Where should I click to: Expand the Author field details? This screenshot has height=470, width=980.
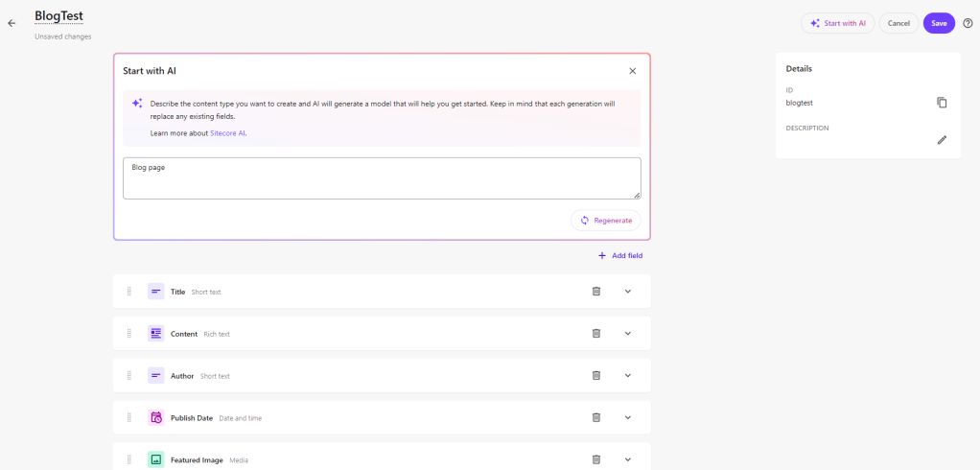point(628,376)
